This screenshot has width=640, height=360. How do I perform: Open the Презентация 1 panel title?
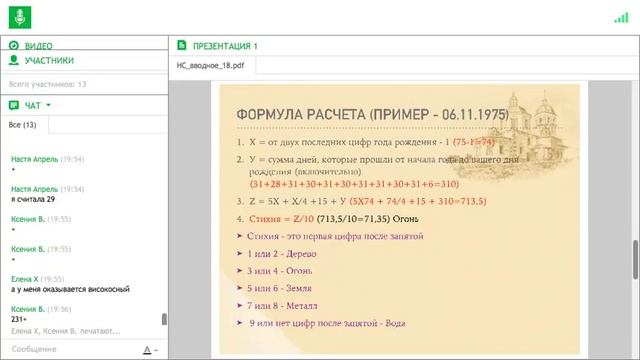click(225, 46)
